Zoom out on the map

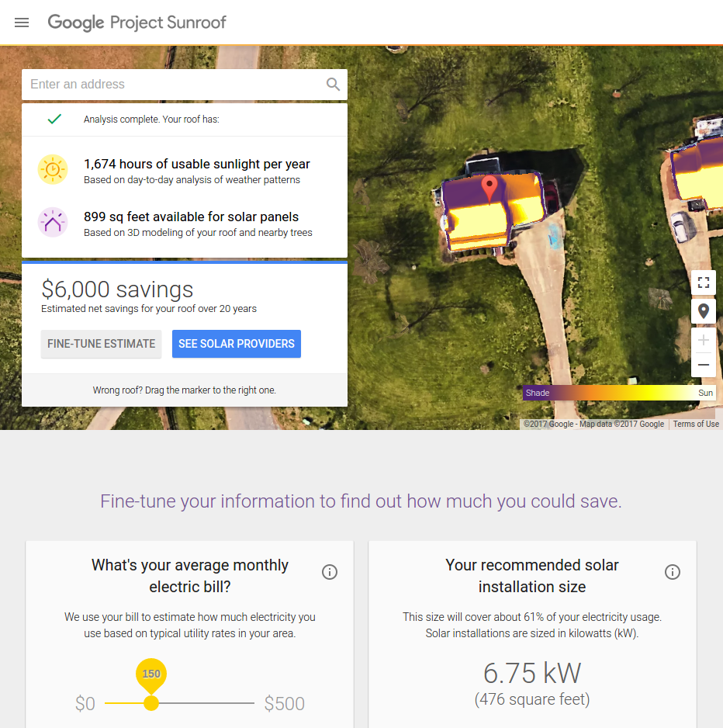point(704,365)
